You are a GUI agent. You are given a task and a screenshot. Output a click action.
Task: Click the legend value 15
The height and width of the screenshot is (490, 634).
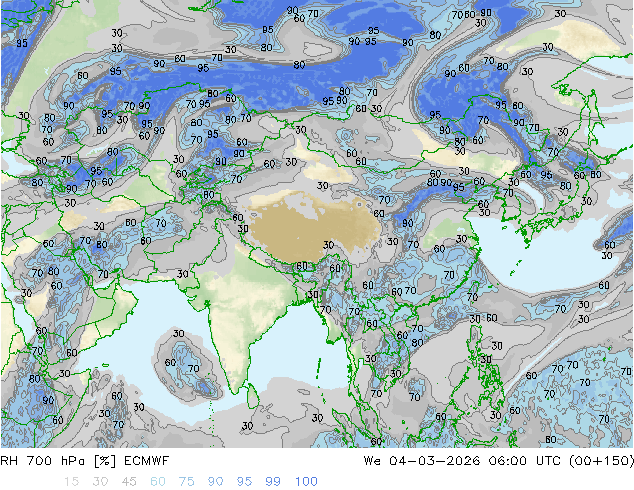tap(71, 481)
